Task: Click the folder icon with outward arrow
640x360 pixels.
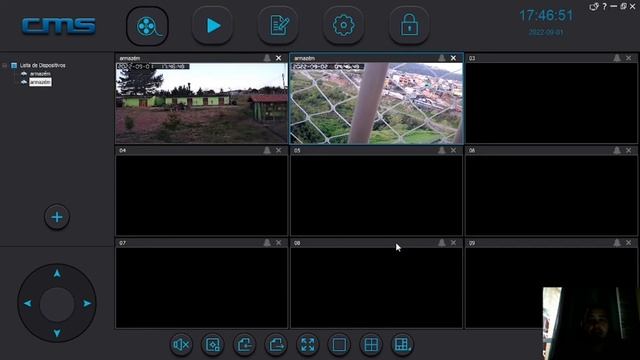Action: [276, 345]
